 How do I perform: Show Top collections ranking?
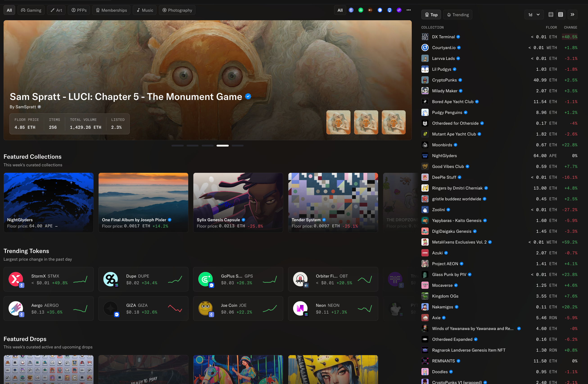[431, 15]
